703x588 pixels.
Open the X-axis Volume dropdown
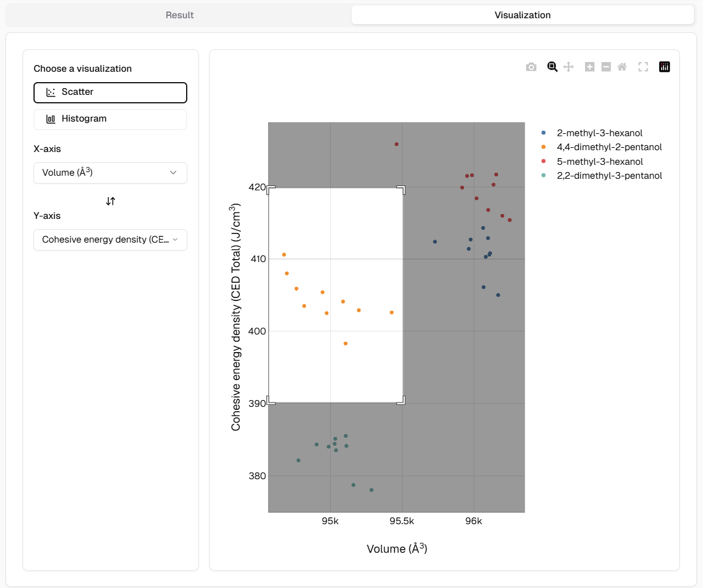110,173
